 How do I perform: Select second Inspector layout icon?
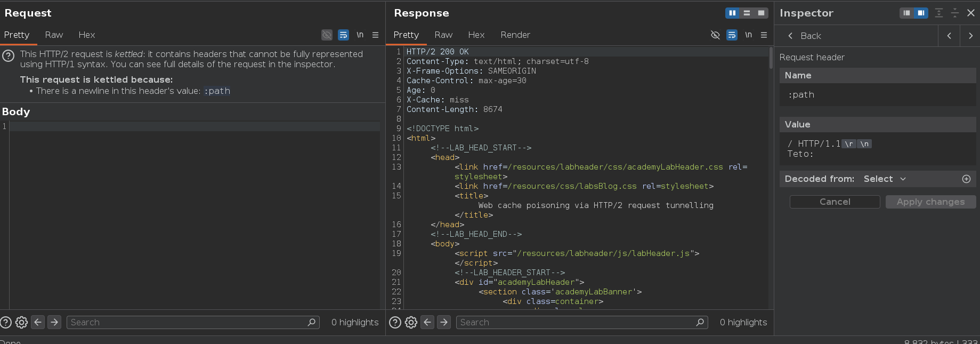[x=921, y=13]
